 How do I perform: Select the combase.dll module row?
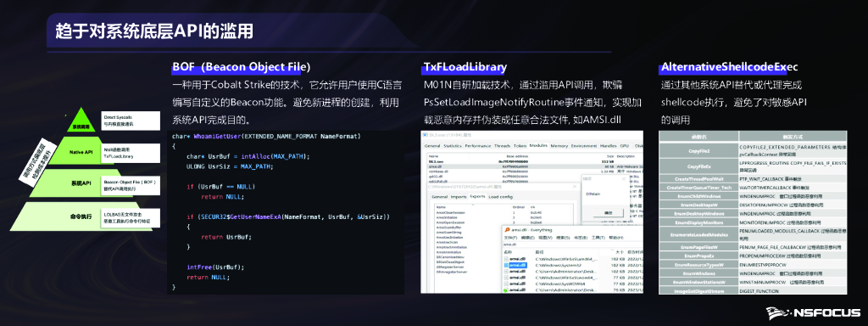click(535, 171)
